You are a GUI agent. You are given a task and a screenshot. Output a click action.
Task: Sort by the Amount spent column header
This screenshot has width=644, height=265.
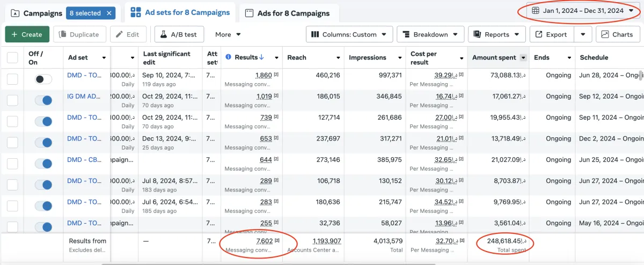(x=494, y=57)
